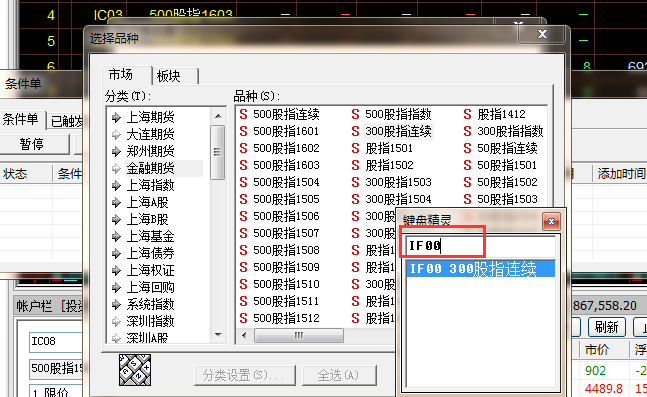
Task: Click the S icon beside 500股指1603
Action: [x=243, y=165]
